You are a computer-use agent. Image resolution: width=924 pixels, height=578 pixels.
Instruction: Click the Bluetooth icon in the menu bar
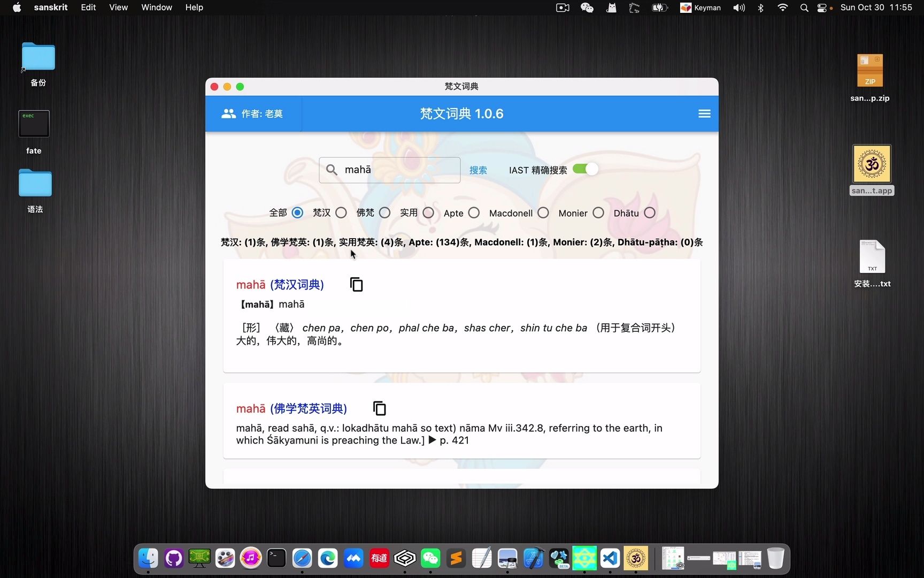click(x=760, y=7)
